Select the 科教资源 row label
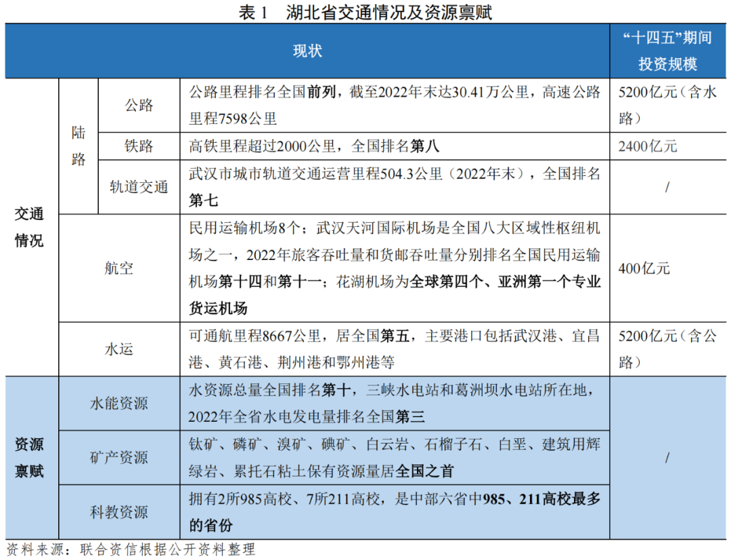The height and width of the screenshot is (560, 731). pos(120,513)
